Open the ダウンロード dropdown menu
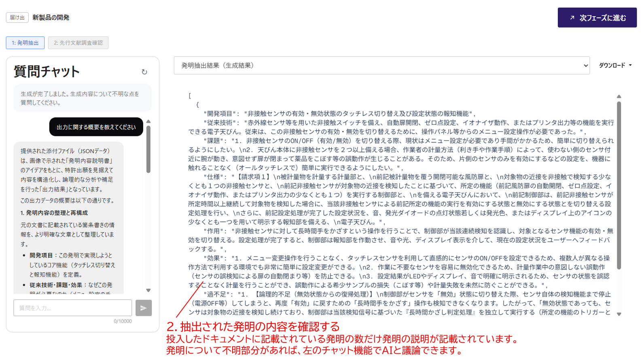The image size is (644, 357). [x=615, y=66]
